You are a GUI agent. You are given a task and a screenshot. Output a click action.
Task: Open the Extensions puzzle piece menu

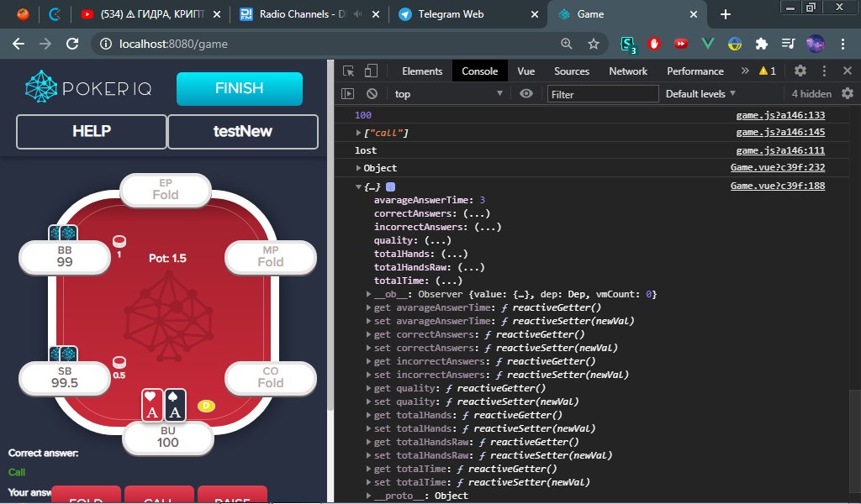pos(762,44)
